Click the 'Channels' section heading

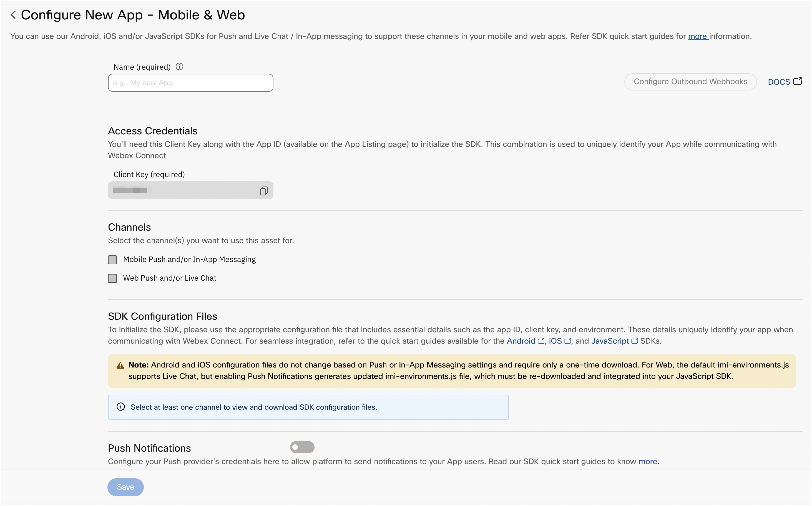129,227
